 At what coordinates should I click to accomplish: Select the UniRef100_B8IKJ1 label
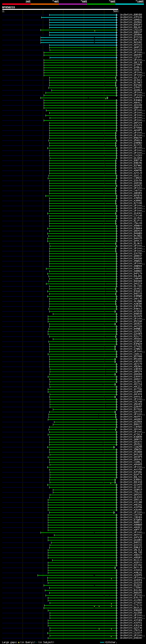tap(131, 607)
